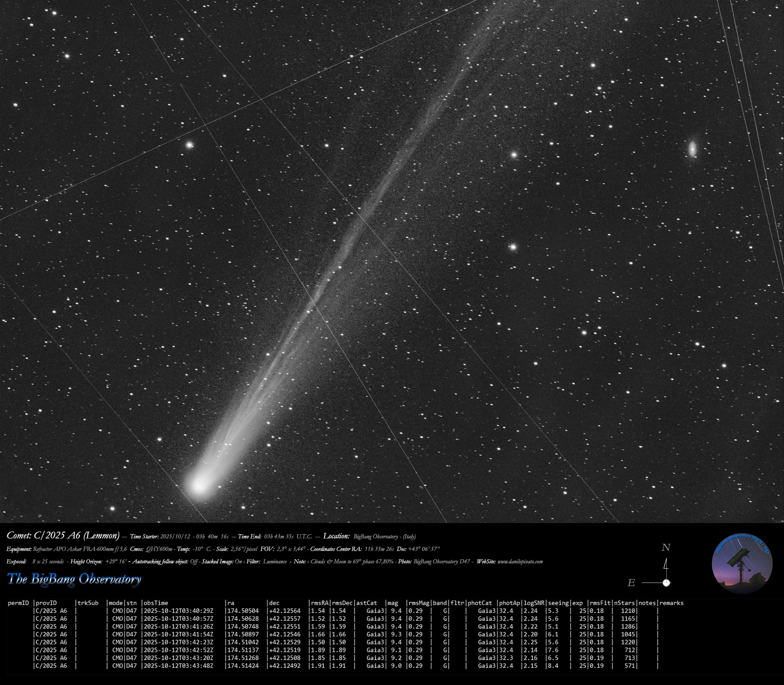Click the N compass label
784x685 pixels.
coord(666,547)
